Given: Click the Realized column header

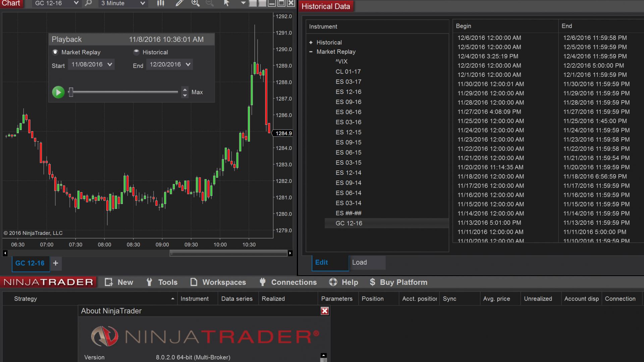Looking at the screenshot, I should tap(288, 299).
